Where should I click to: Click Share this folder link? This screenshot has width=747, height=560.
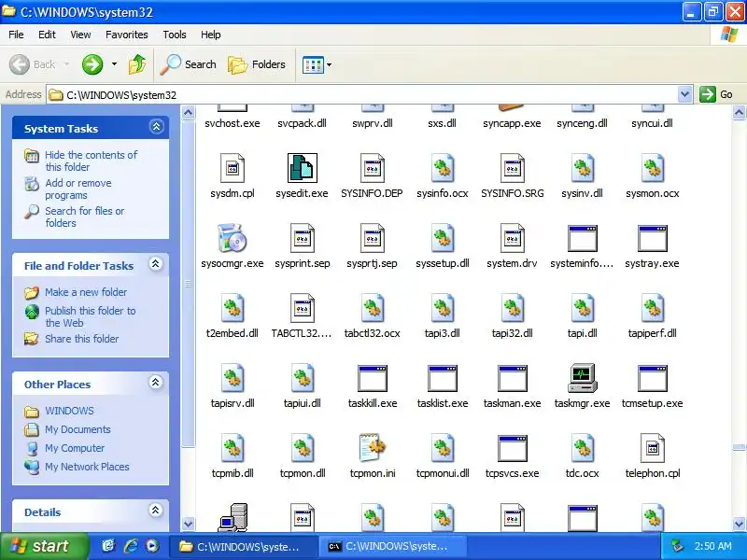pyautogui.click(x=81, y=339)
